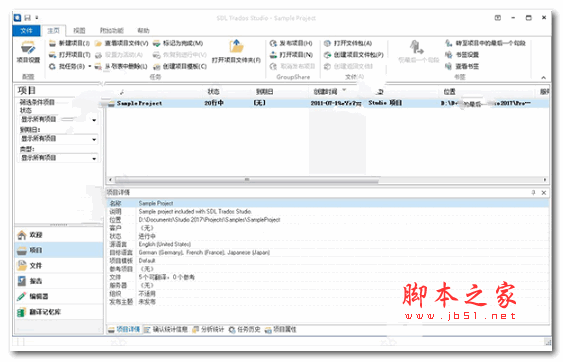Click GroupShare Open Project (打开项目(N))
Image resolution: width=563 pixels, height=362 pixels.
coord(291,55)
